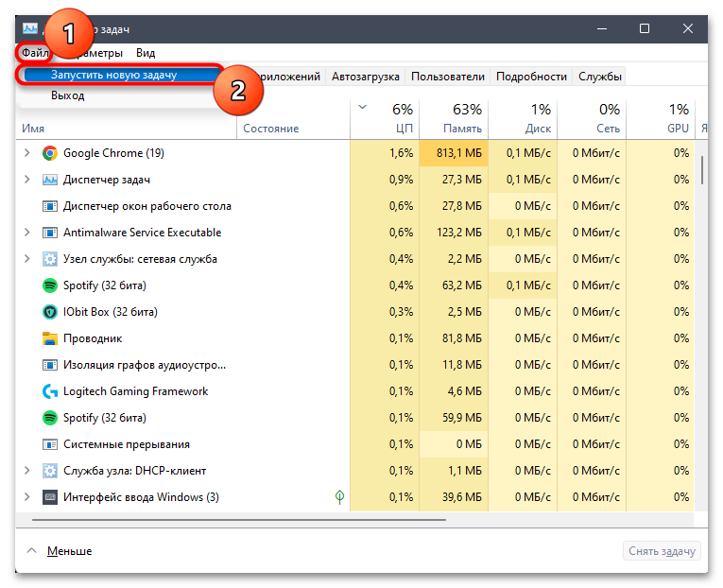Click the Spotify icon with 63,2 МБ memory

50,285
